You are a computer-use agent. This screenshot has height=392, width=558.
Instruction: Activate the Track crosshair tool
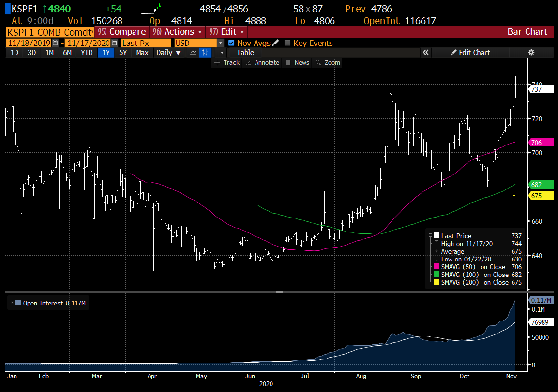226,62
